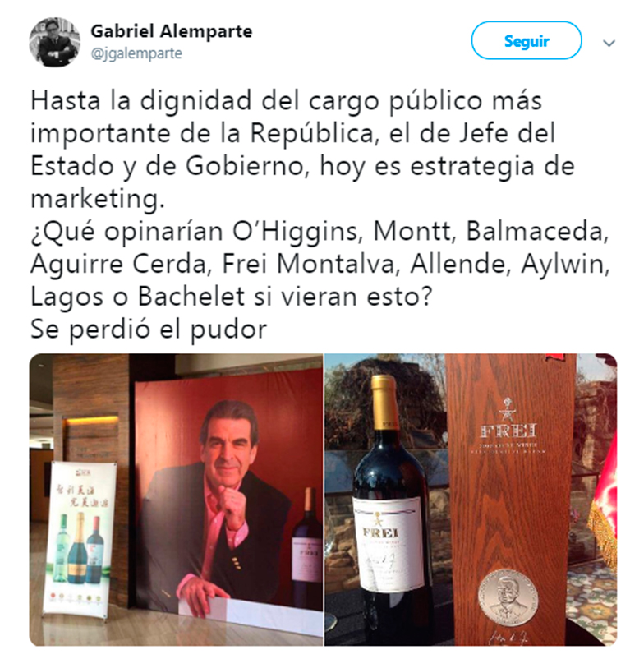Open the right photo of the Frei wine bottle
644x659 pixels.
pyautogui.click(x=471, y=500)
